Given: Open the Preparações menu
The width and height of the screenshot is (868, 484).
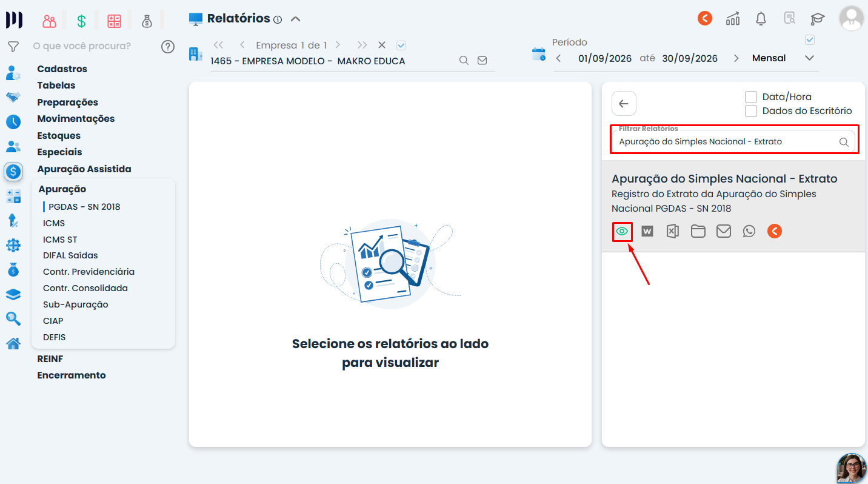Looking at the screenshot, I should 67,102.
